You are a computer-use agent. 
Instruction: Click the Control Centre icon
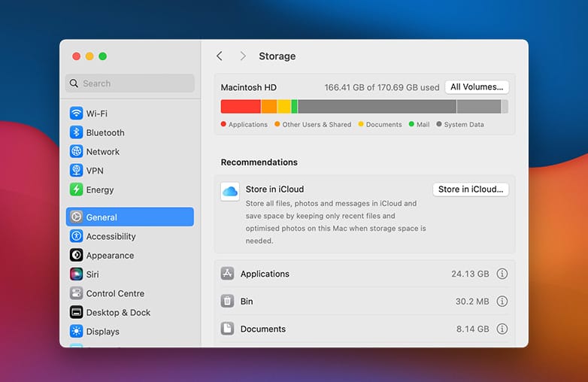pos(76,293)
